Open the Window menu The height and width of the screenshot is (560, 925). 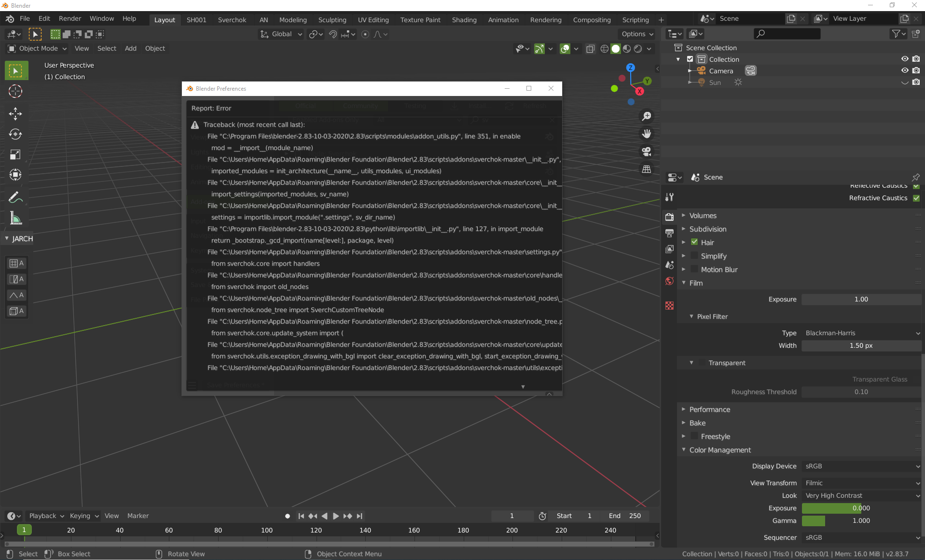click(102, 19)
